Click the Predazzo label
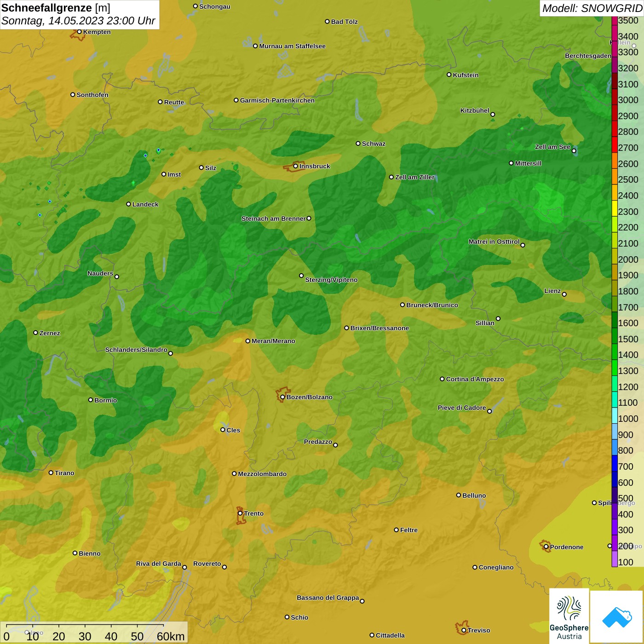 point(318,442)
